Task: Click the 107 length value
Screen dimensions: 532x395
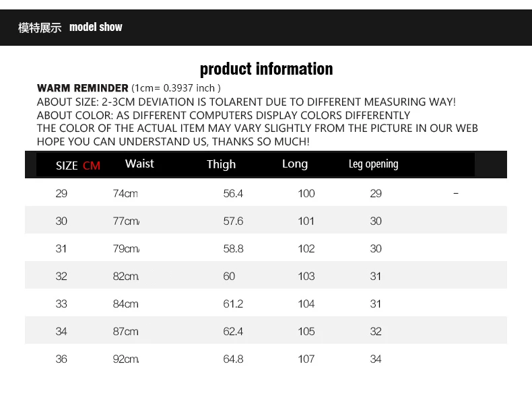Action: tap(306, 359)
